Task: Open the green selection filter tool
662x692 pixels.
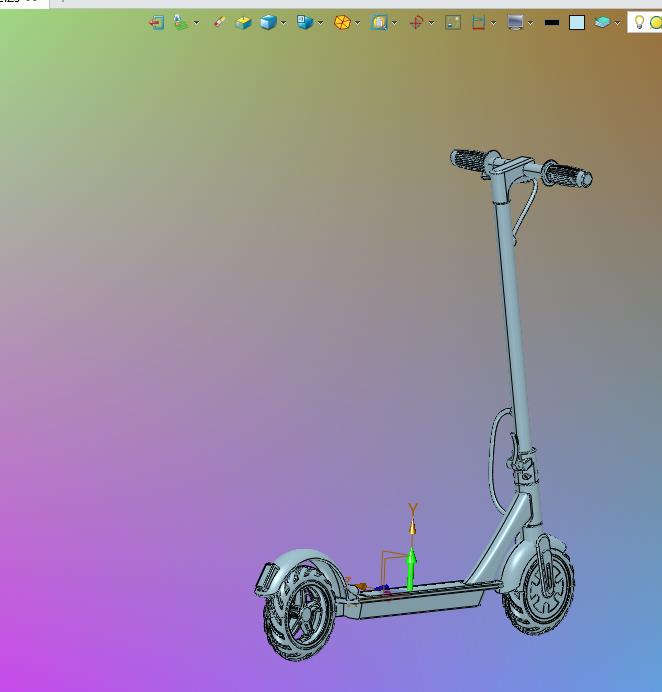Action: 181,22
